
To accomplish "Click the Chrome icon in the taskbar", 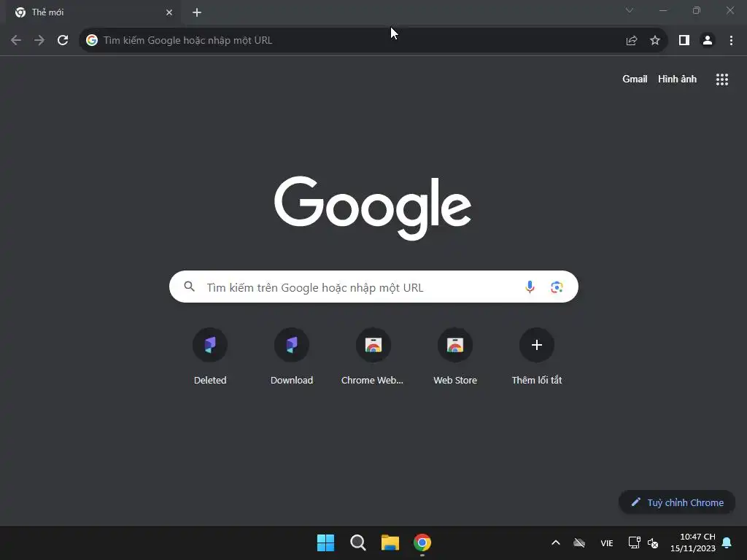I will (x=422, y=542).
